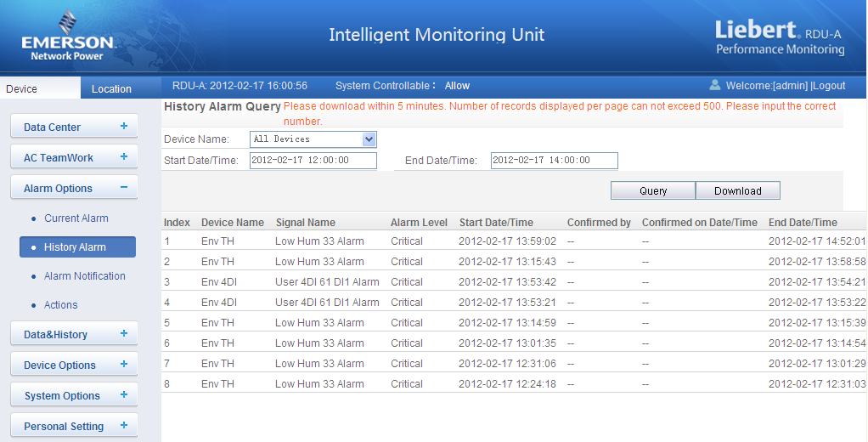
Task: Expand System Options with plus icon
Action: point(124,395)
